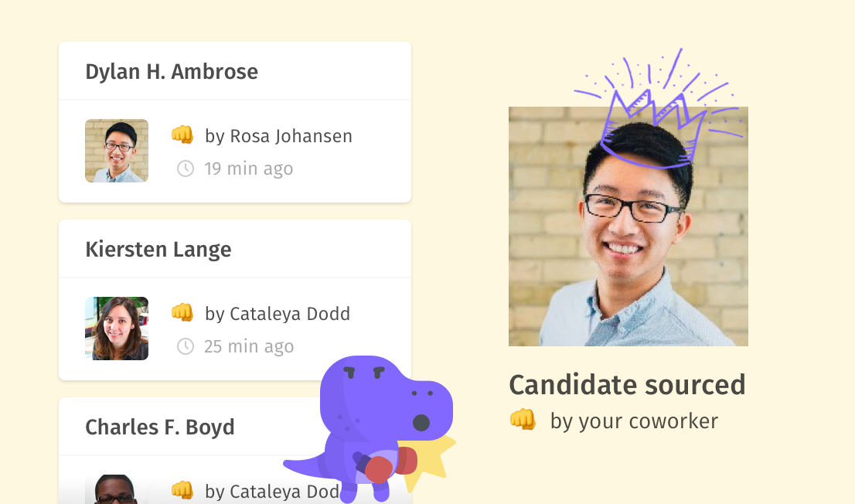
Task: Click by Cataleya Dodd in Kiersten's card
Action: click(278, 314)
